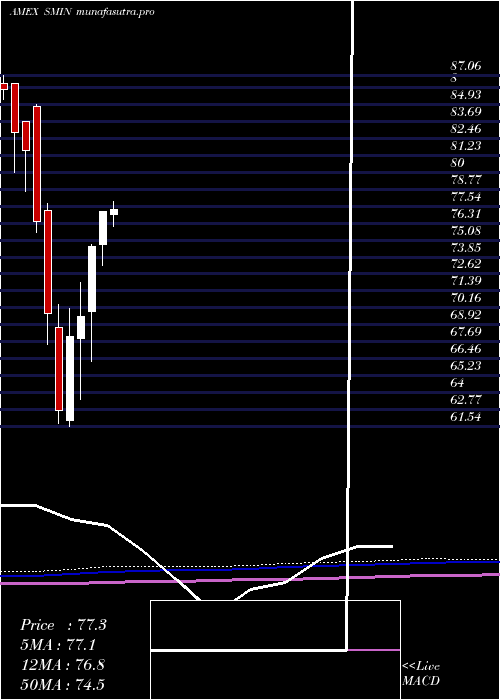Click the '<<Live MACD' label
The image size is (500, 700).
(x=421, y=674)
